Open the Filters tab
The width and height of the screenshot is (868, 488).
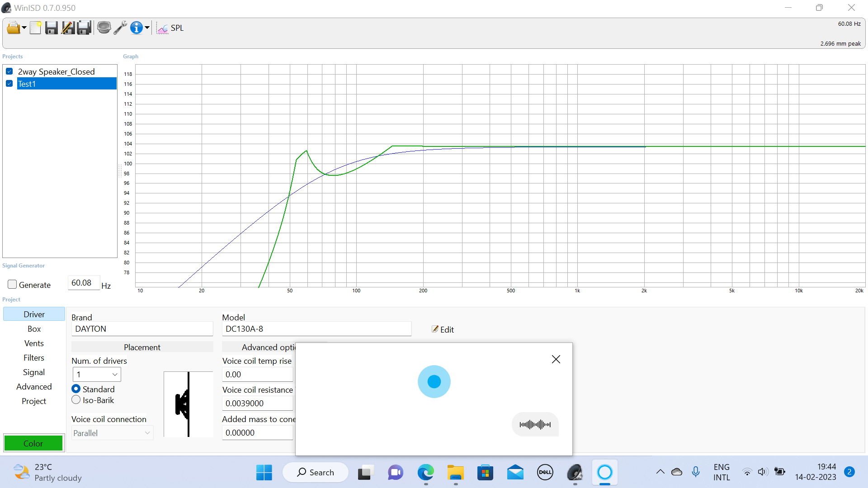coord(34,357)
